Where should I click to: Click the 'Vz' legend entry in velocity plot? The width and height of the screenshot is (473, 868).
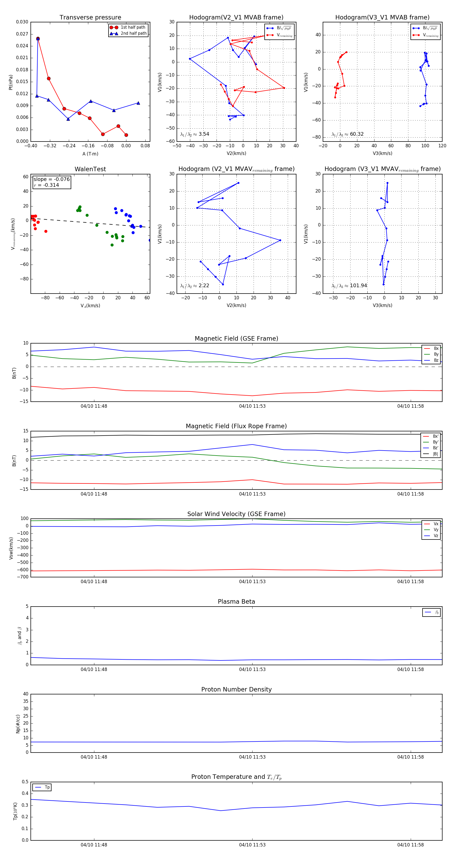(x=431, y=536)
